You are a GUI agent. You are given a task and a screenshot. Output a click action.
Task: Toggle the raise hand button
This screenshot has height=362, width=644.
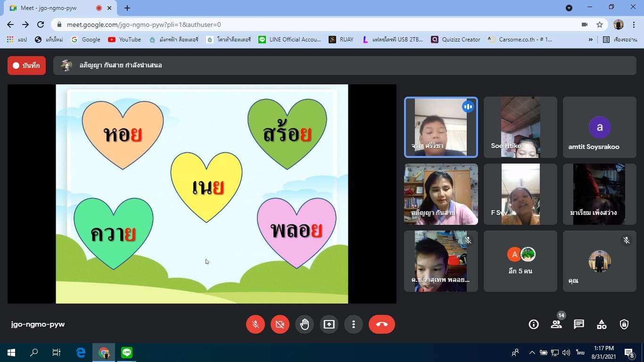[305, 324]
